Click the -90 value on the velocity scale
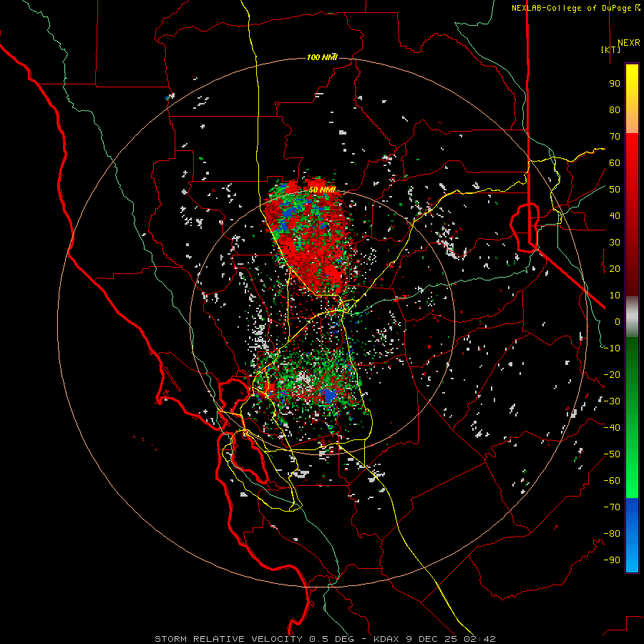Screen dimensions: 644x644 click(x=612, y=560)
